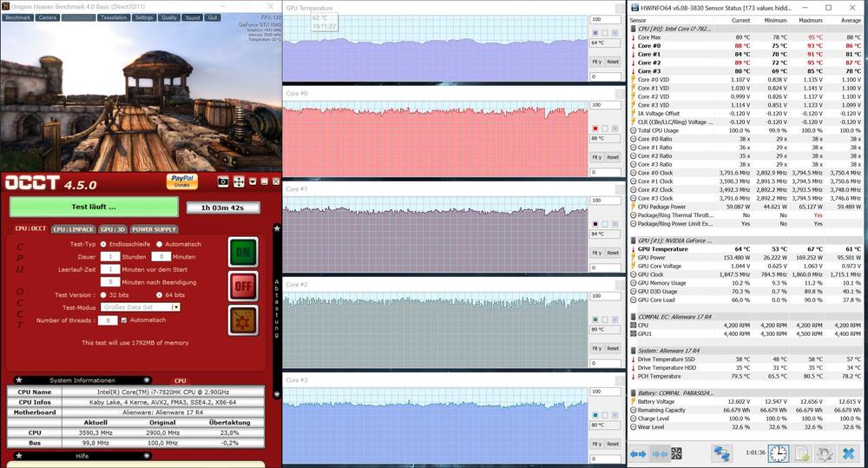Open HWiNFO sensor settings gear icon

(825, 453)
